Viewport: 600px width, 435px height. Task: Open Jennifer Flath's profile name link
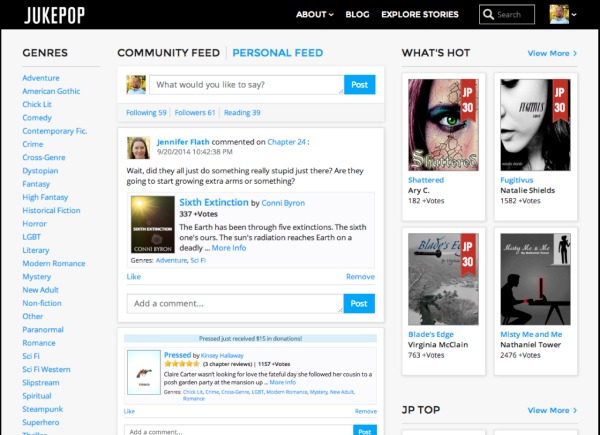183,142
